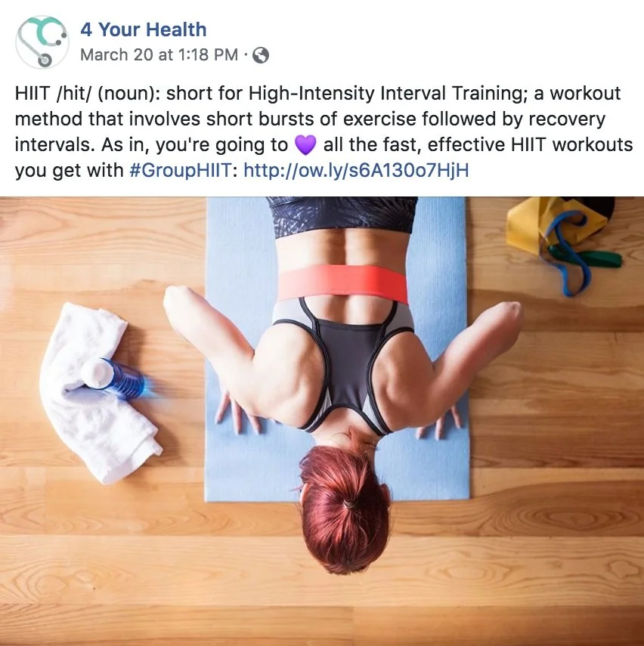This screenshot has height=646, width=644.
Task: Click the green resistance band on floor
Action: (587, 255)
